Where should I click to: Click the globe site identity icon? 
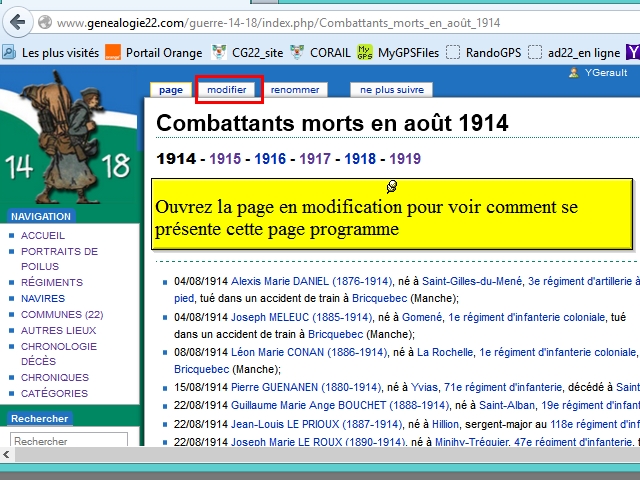tap(44, 22)
